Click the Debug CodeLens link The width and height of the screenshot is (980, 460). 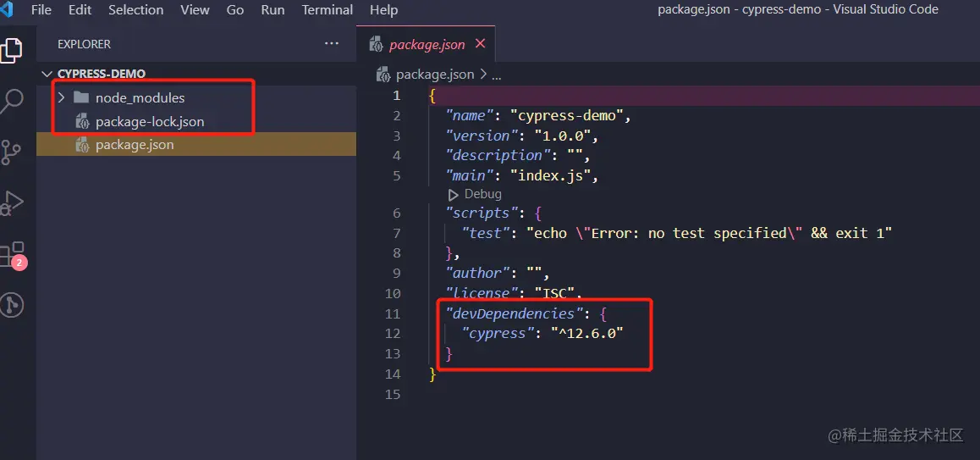482,195
